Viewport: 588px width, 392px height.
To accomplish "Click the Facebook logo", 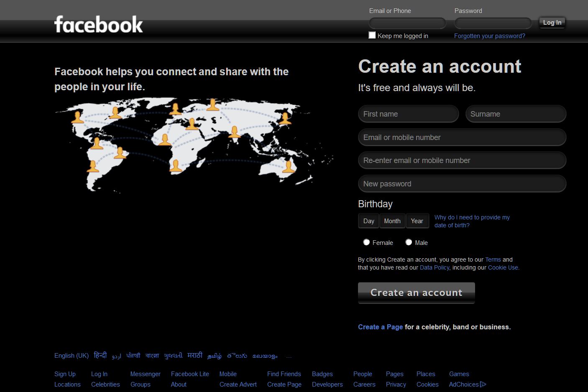I will click(x=98, y=25).
